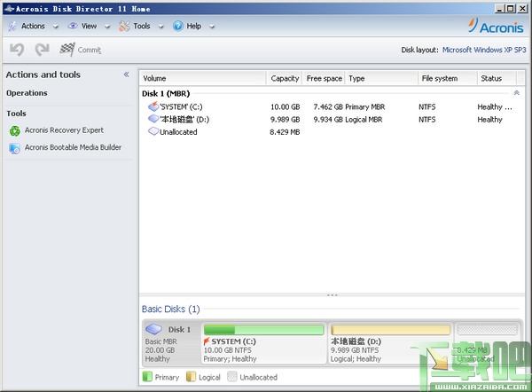Image resolution: width=532 pixels, height=392 pixels.
Task: Click the Bootable Media Builder icon
Action: click(x=14, y=148)
